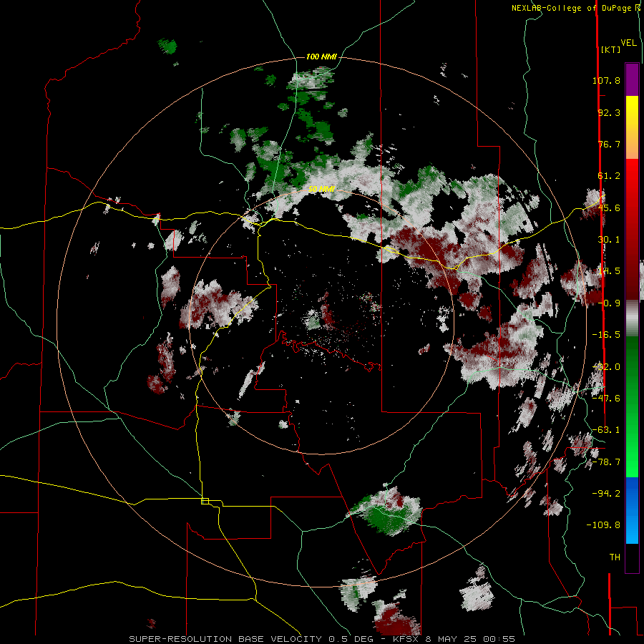Image resolution: width=644 pixels, height=644 pixels.
Task: Click the -63.1 legend value
Action: point(606,430)
